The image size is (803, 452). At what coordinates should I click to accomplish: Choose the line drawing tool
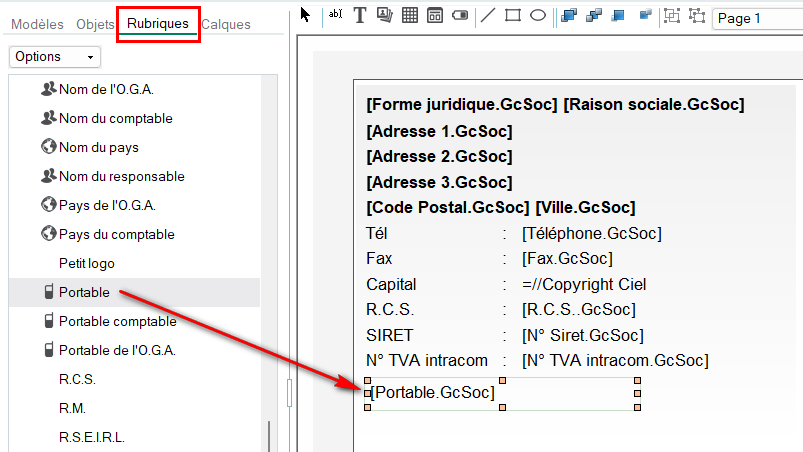488,15
